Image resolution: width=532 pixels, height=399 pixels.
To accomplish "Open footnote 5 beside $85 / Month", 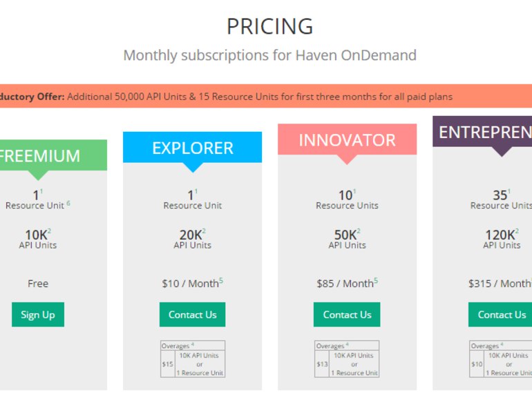I will (376, 280).
